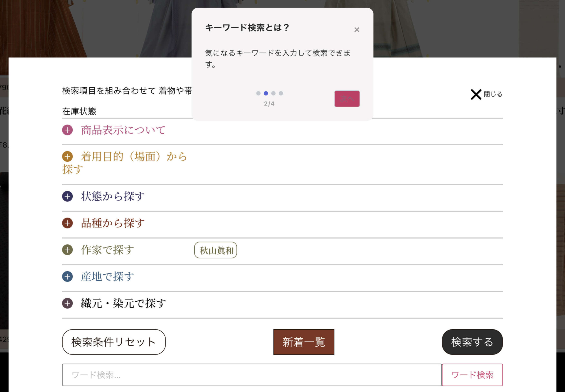This screenshot has width=565, height=392.
Task: Click the blue plus icon beside 産地で探す
Action: pyautogui.click(x=67, y=277)
